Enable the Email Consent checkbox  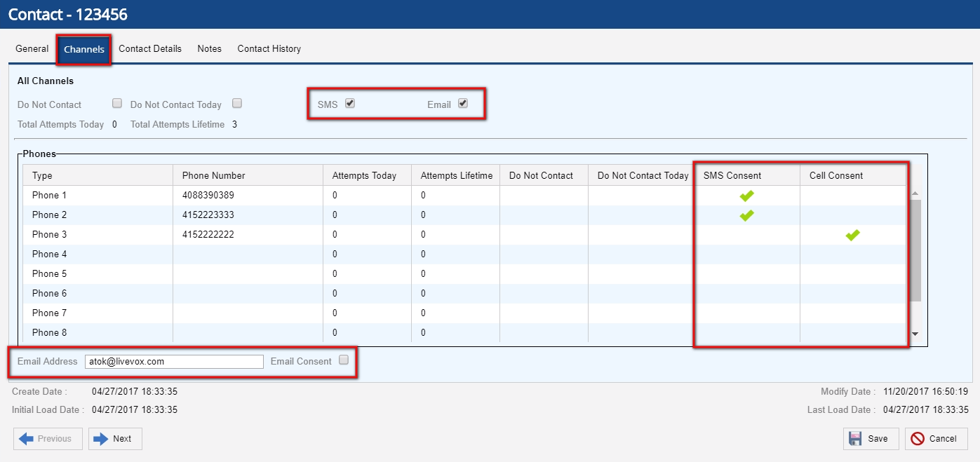pos(344,360)
